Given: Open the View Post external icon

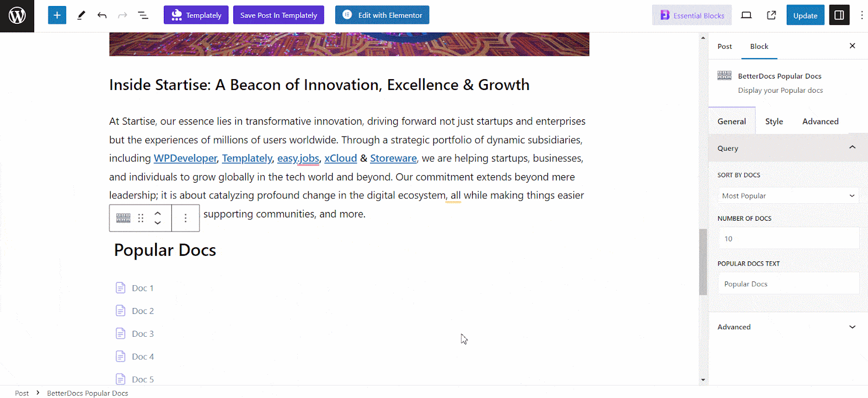Looking at the screenshot, I should coord(771,15).
